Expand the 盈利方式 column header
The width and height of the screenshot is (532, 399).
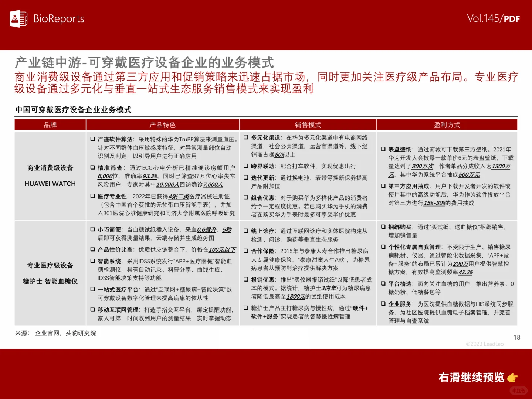point(447,125)
